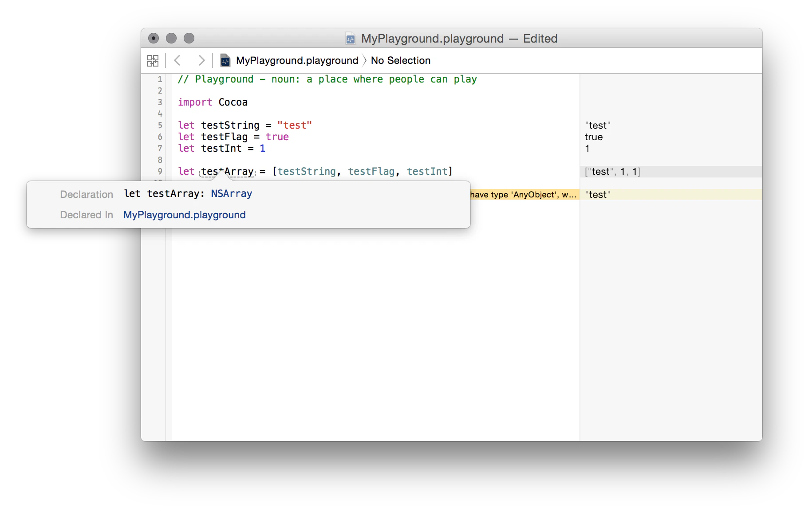The width and height of the screenshot is (812, 512).
Task: Click the number literal 1 on line 7
Action: (263, 149)
